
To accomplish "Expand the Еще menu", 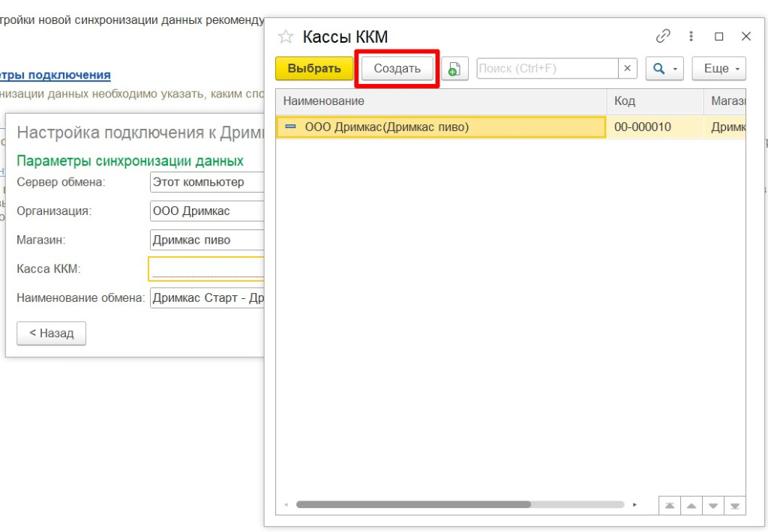I will tap(718, 68).
